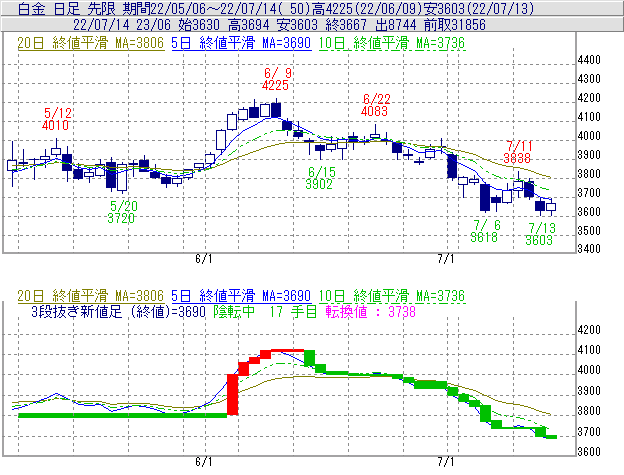Click the 始3630 opening price value
Image resolution: width=624 pixels, height=475 pixels.
click(x=199, y=25)
